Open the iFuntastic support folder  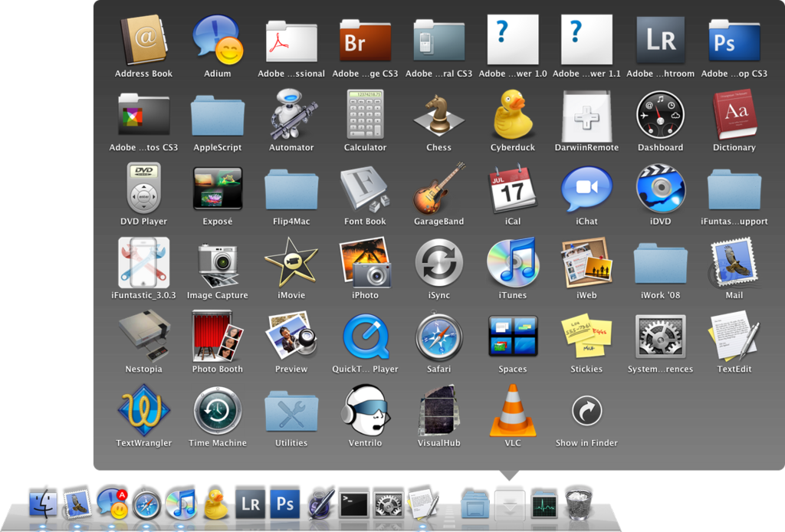point(734,189)
